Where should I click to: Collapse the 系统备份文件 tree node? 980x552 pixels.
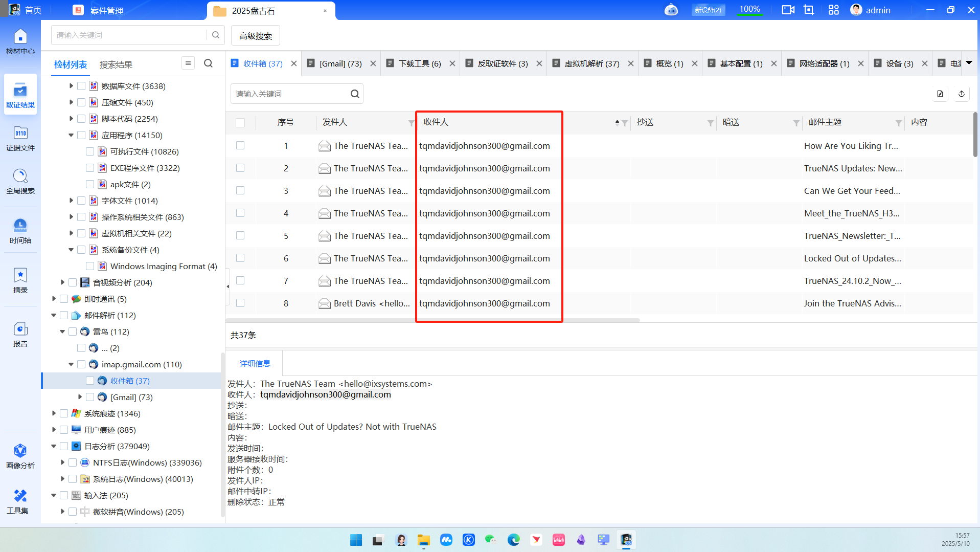click(x=71, y=250)
